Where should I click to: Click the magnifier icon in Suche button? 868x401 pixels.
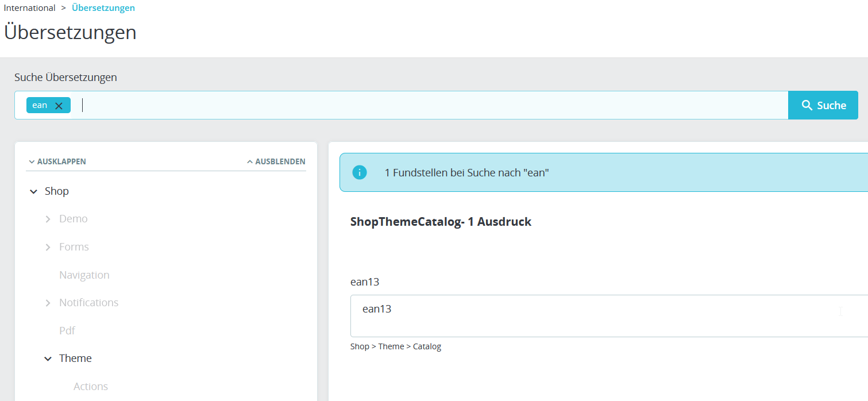(807, 105)
